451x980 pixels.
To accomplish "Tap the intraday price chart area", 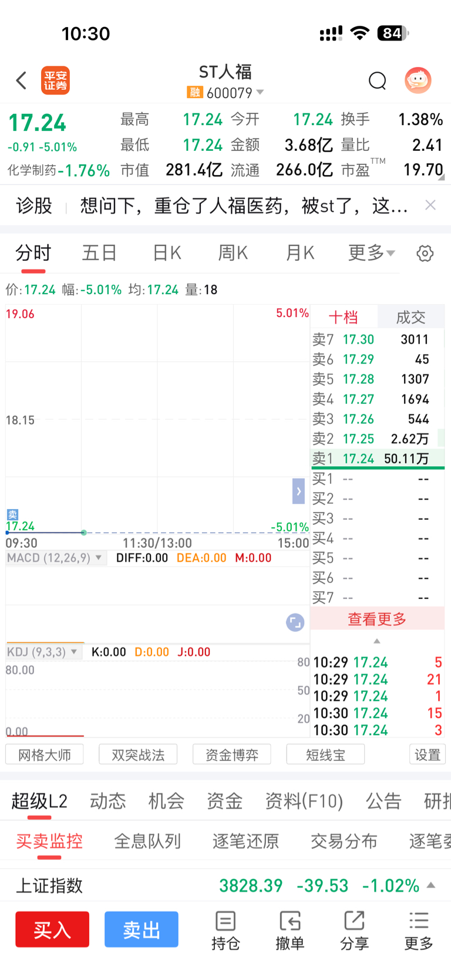I will (x=157, y=419).
